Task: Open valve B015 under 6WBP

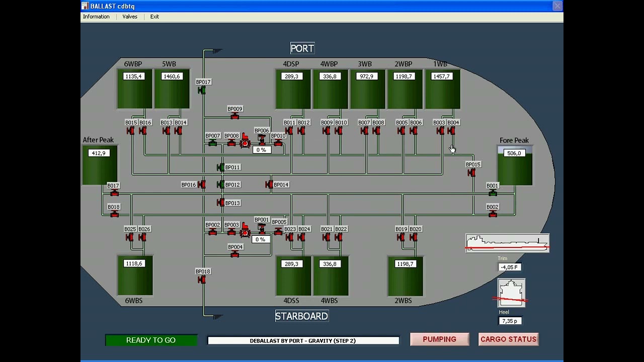Action: [130, 131]
